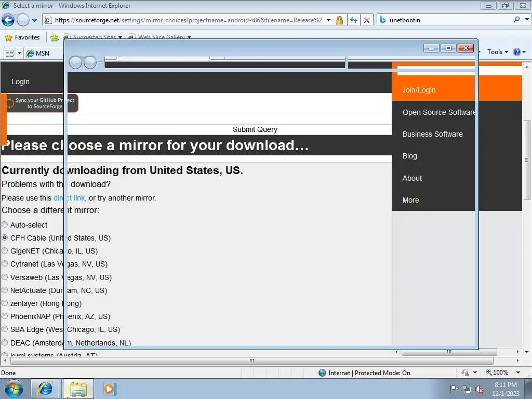Click the Action Center flag icon

[x=454, y=389]
